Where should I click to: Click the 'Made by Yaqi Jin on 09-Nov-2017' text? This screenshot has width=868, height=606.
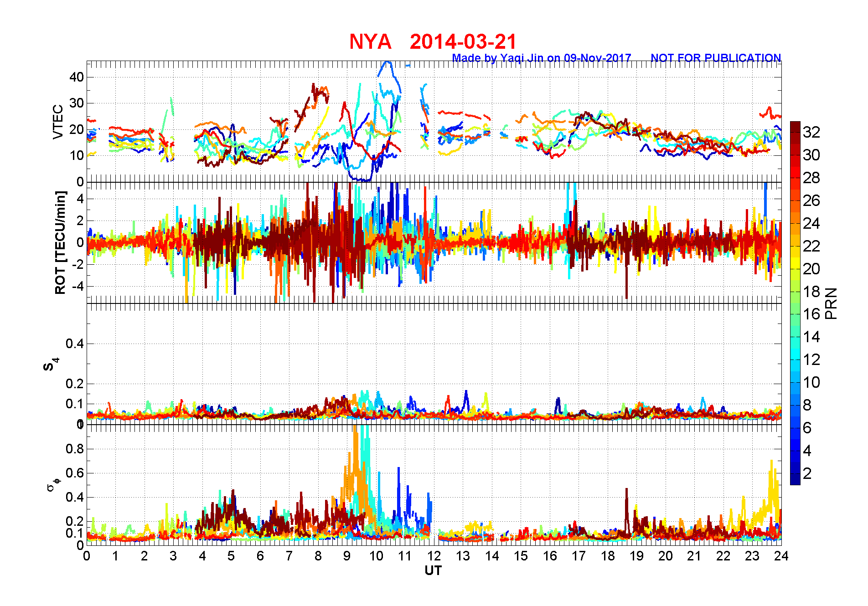pos(542,58)
